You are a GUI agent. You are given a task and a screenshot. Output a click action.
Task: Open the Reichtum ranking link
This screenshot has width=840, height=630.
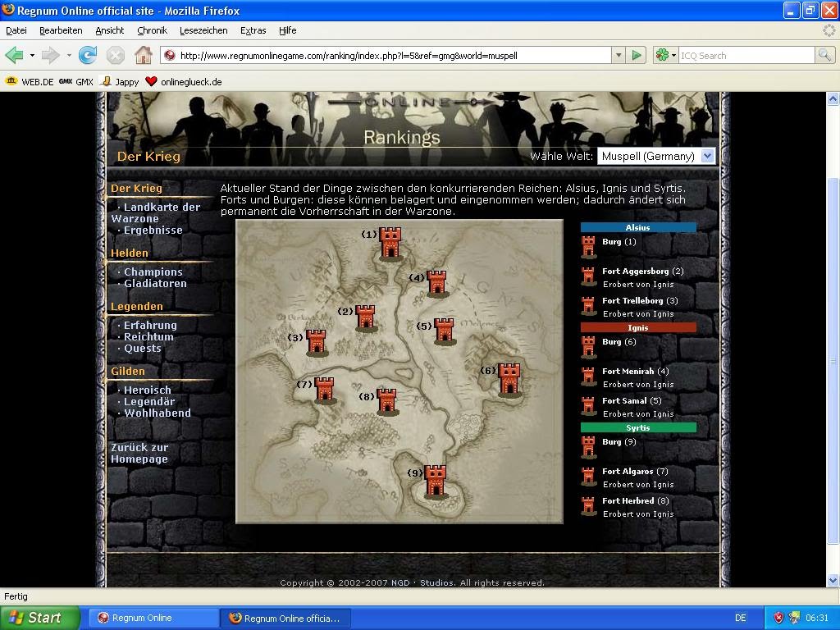coord(149,337)
